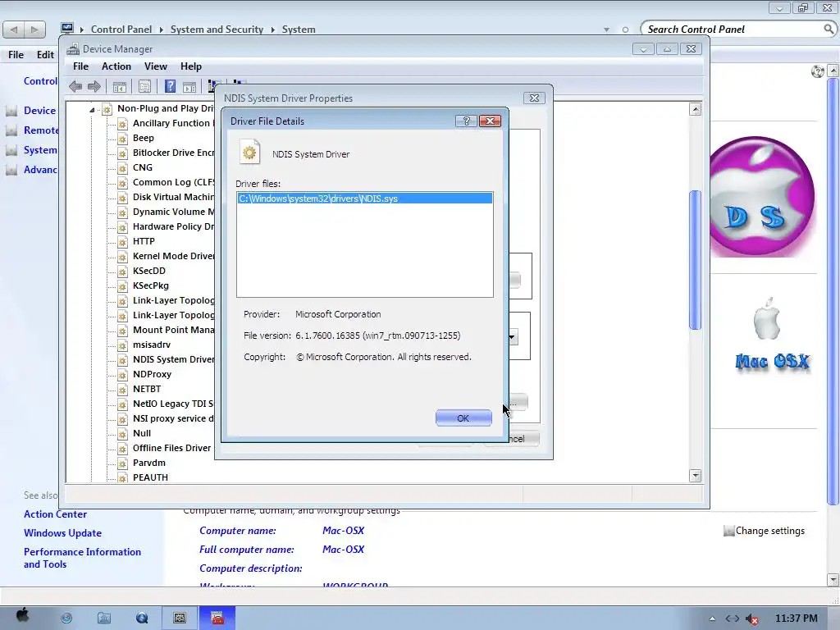840x630 pixels.
Task: Select KSecDD in the device tree
Action: click(x=149, y=271)
